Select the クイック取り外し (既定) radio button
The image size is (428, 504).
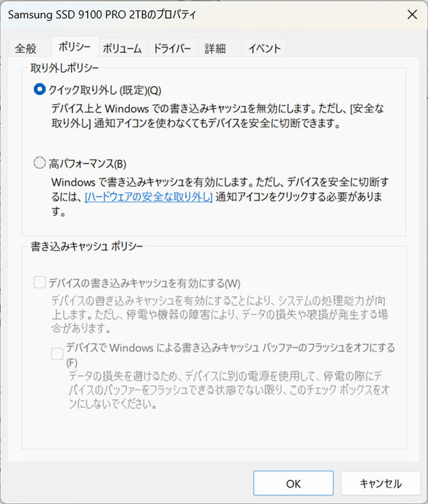pos(40,89)
